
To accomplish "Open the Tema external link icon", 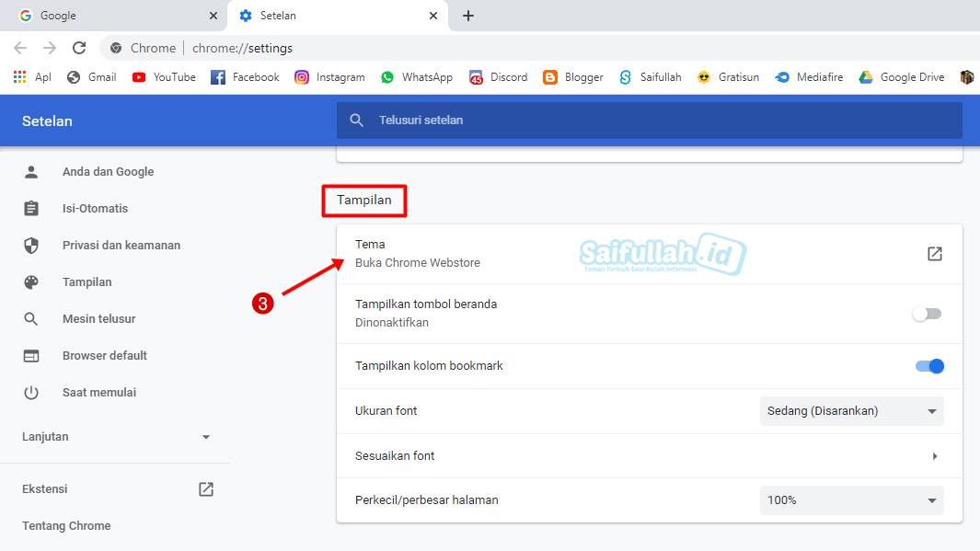I will pos(934,254).
